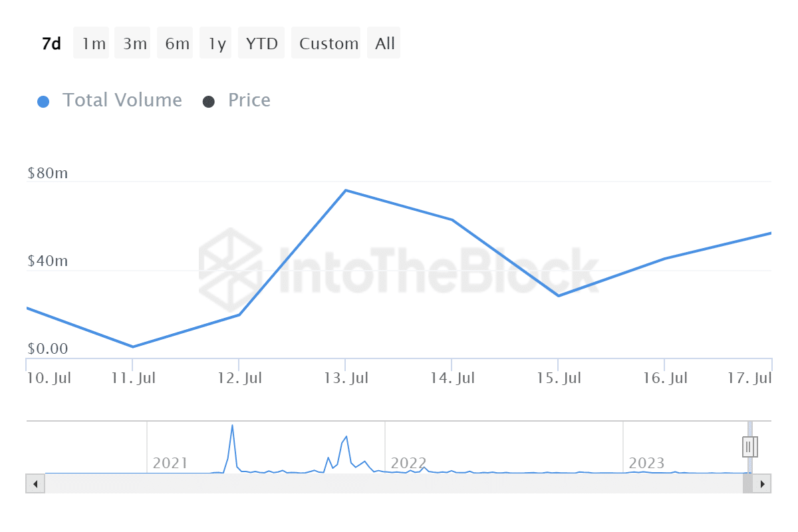Image resolution: width=798 pixels, height=532 pixels.
Task: Click the navigator right scroll arrow
Action: (762, 483)
